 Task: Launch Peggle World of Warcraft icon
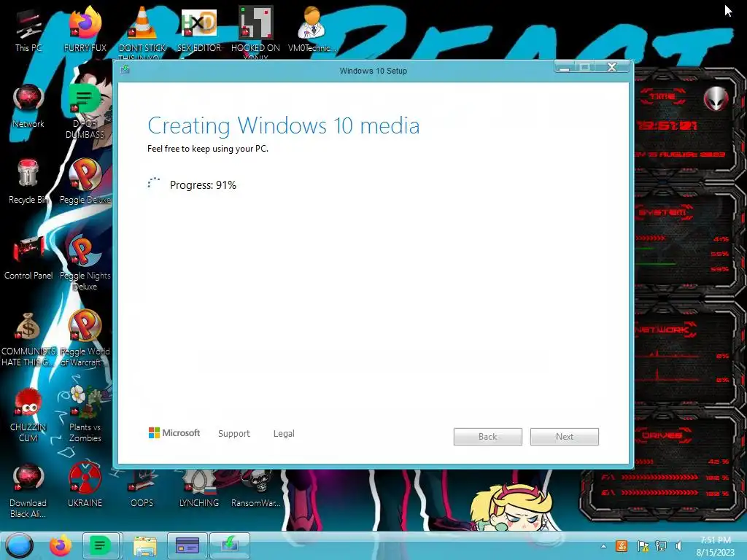point(85,339)
